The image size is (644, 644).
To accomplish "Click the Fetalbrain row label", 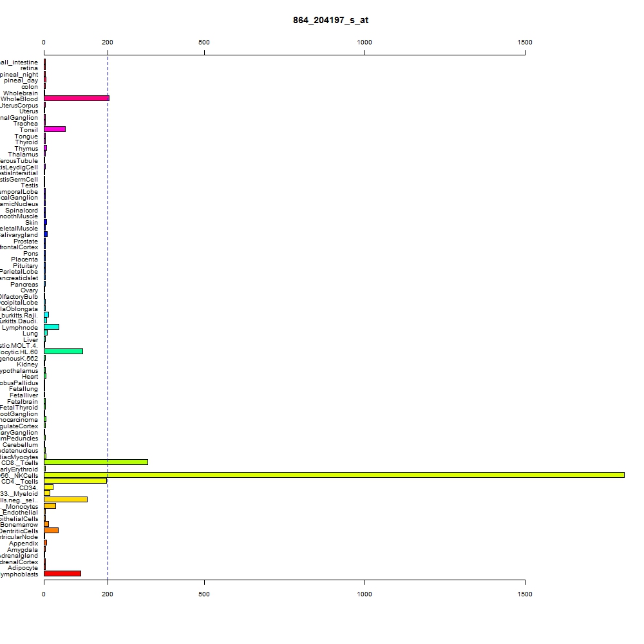I will [23, 402].
